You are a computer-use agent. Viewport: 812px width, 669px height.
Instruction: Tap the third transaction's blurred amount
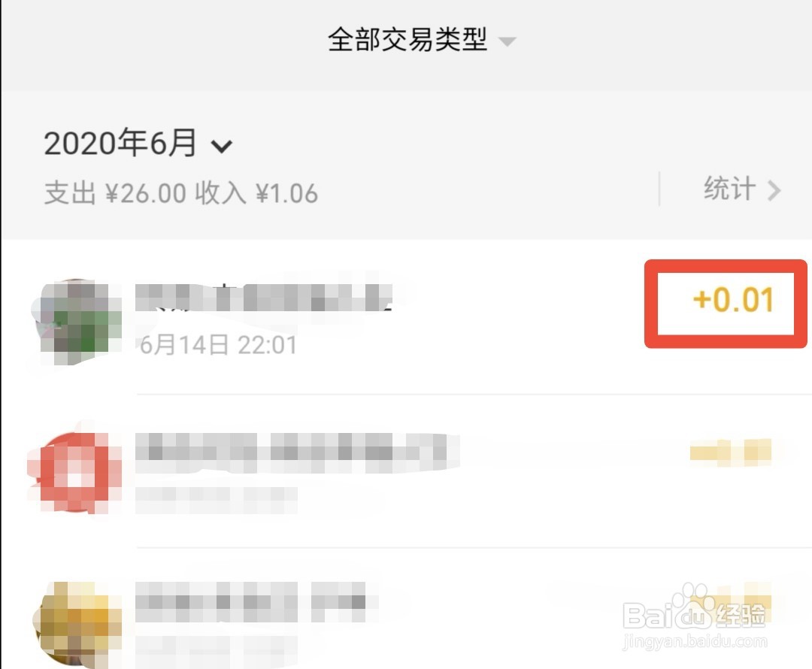point(744,601)
